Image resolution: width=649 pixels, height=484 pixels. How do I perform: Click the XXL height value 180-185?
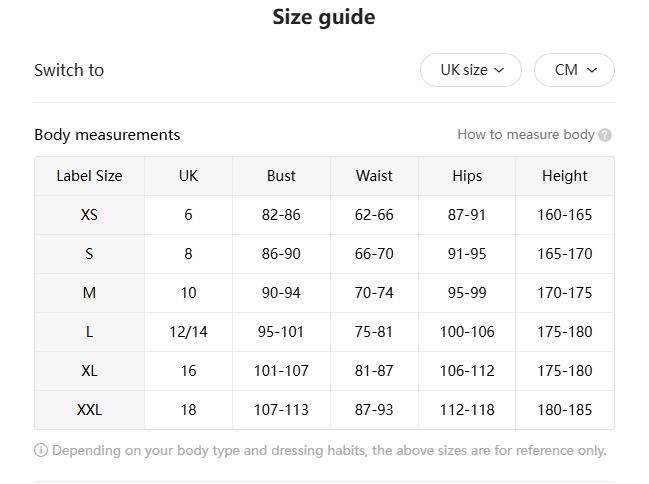pos(565,410)
